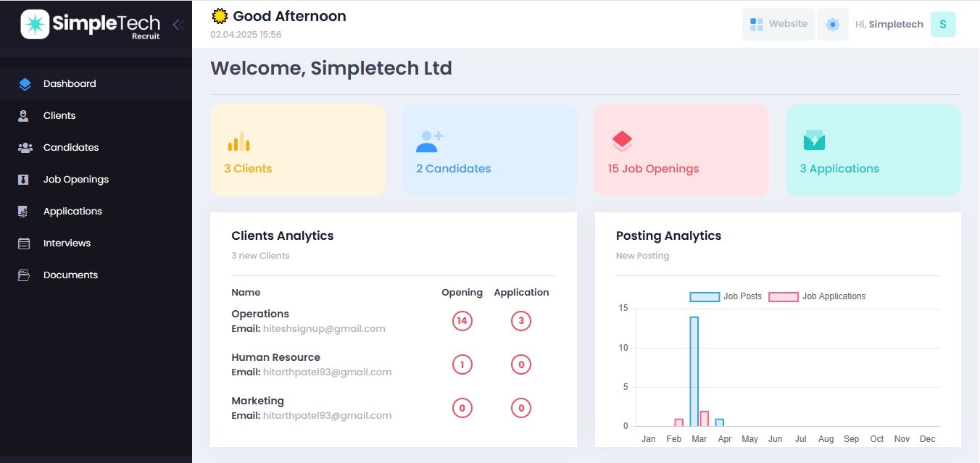Image resolution: width=980 pixels, height=463 pixels.
Task: Open the Website button in header
Action: pos(778,25)
